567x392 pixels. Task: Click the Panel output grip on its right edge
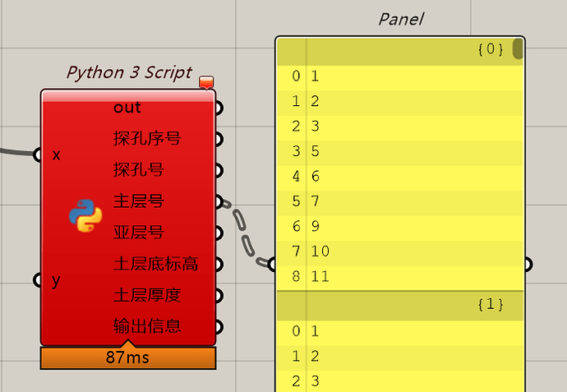(528, 264)
